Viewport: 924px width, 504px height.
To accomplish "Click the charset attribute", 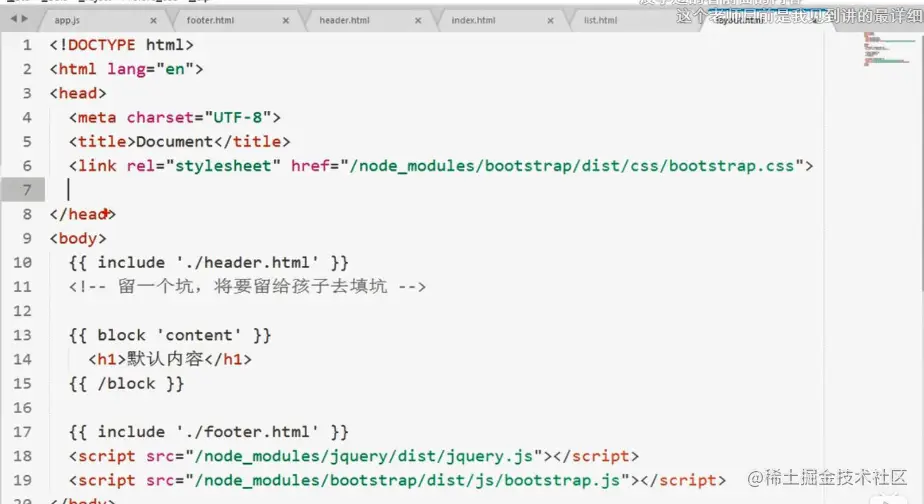I will click(x=160, y=117).
